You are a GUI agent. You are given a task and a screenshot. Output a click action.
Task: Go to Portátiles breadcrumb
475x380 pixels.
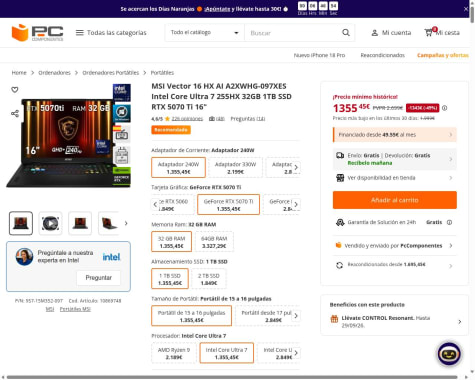click(162, 73)
